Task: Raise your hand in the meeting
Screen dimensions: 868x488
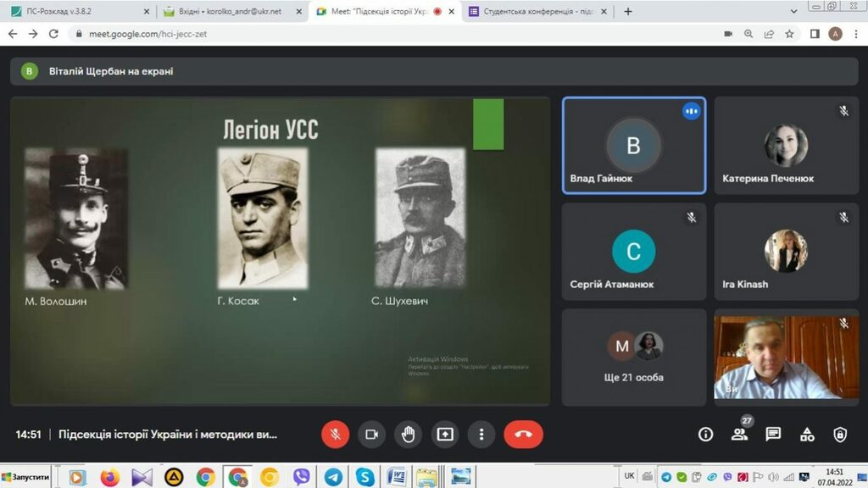Action: point(408,435)
